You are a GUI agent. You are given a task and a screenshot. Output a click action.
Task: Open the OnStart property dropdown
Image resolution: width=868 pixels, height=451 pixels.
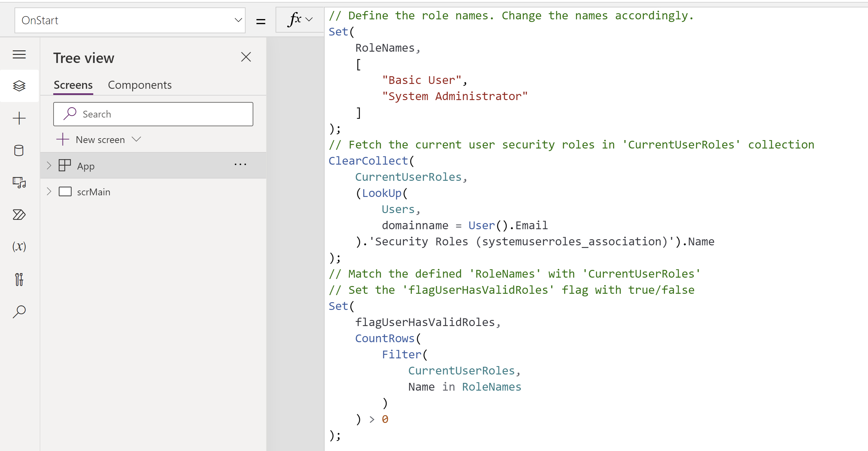[x=238, y=20]
